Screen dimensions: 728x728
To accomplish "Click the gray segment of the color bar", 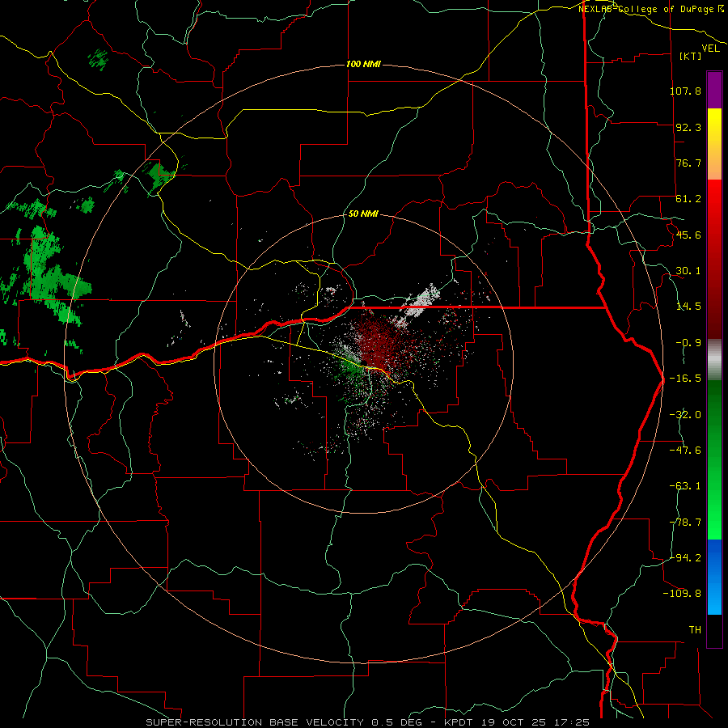I will click(x=714, y=360).
